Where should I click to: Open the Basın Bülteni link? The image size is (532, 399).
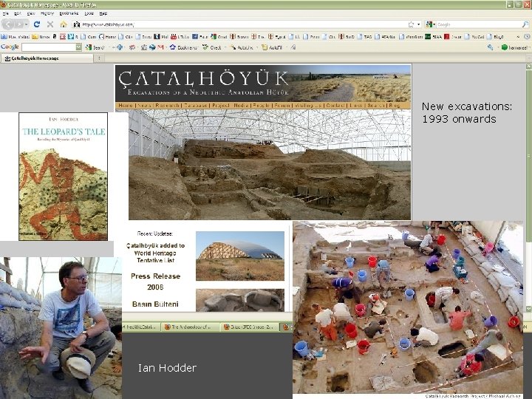pyautogui.click(x=155, y=304)
